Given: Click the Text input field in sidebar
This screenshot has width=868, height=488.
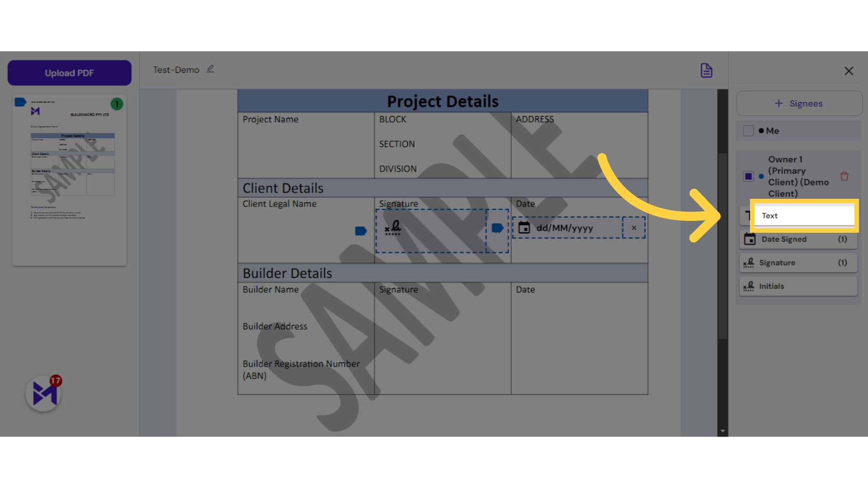Looking at the screenshot, I should [x=805, y=215].
